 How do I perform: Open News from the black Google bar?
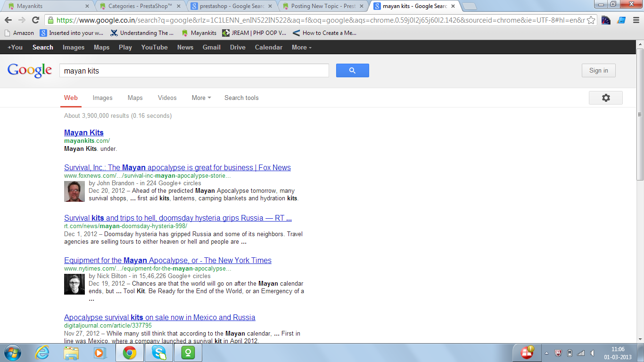pyautogui.click(x=185, y=47)
